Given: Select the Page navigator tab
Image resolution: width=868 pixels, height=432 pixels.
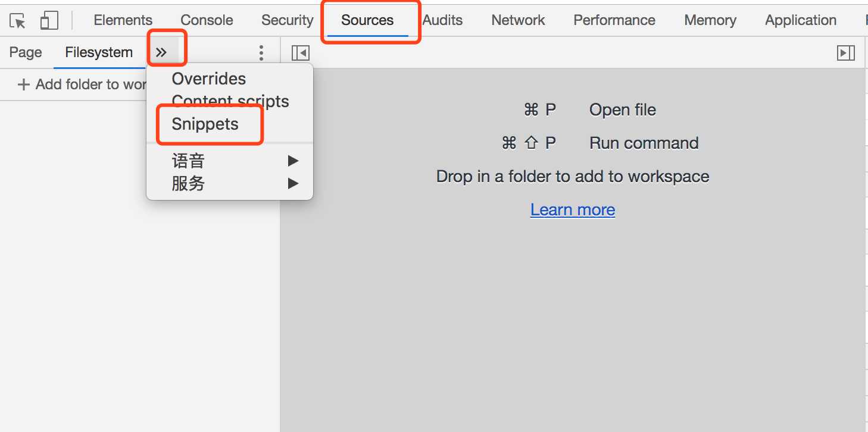Looking at the screenshot, I should [x=26, y=52].
